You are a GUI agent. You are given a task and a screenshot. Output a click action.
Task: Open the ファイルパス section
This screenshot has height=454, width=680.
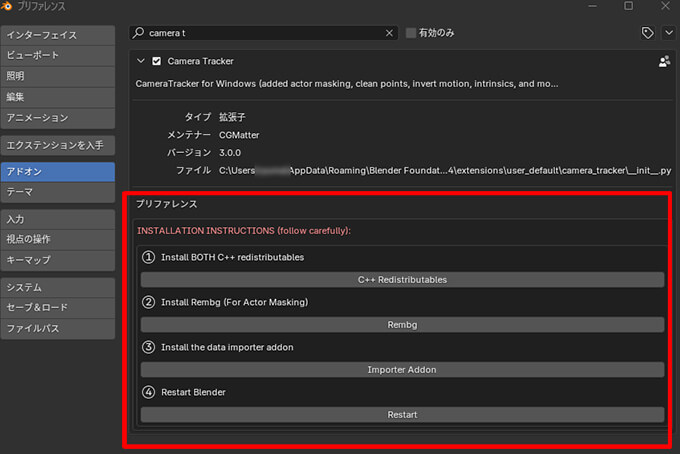(x=58, y=329)
